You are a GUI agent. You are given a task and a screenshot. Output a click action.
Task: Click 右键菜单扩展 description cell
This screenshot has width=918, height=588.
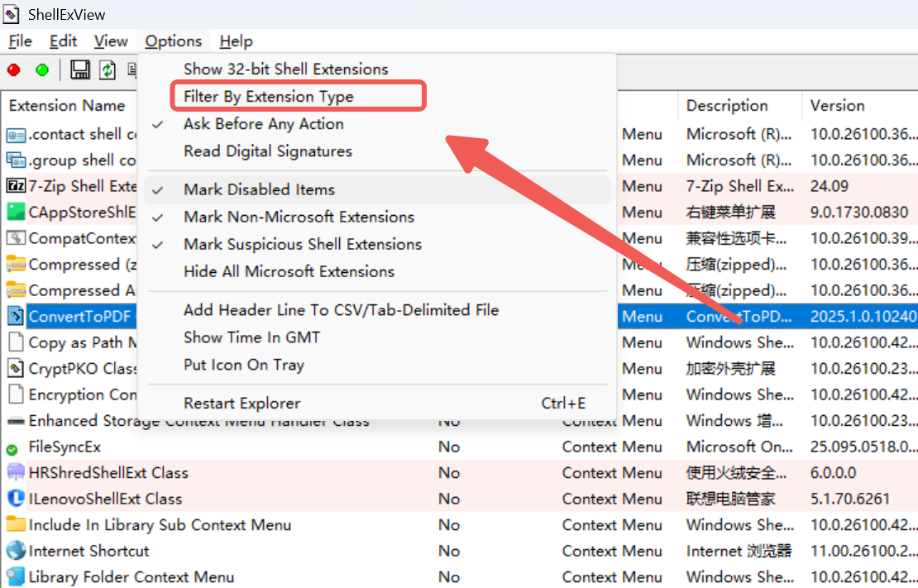click(x=730, y=212)
